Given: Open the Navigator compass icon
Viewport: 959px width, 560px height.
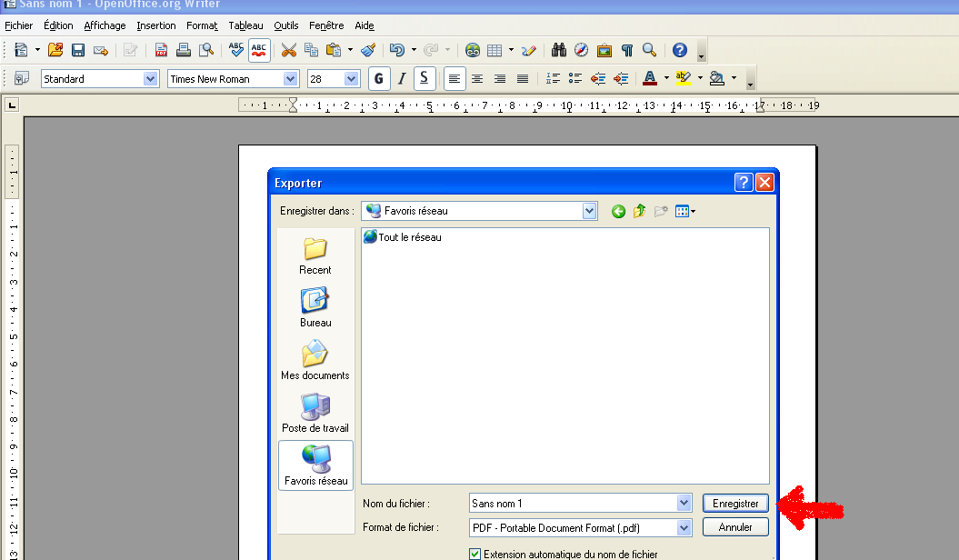Looking at the screenshot, I should pyautogui.click(x=581, y=50).
